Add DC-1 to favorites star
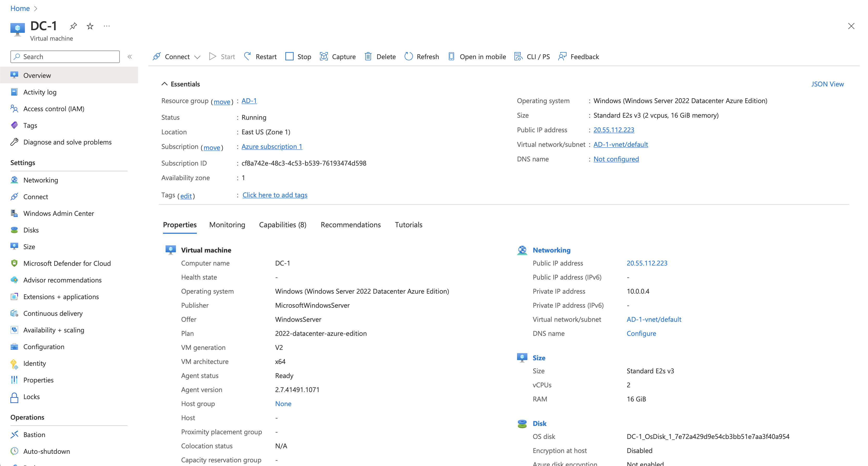This screenshot has height=466, width=868. (90, 26)
